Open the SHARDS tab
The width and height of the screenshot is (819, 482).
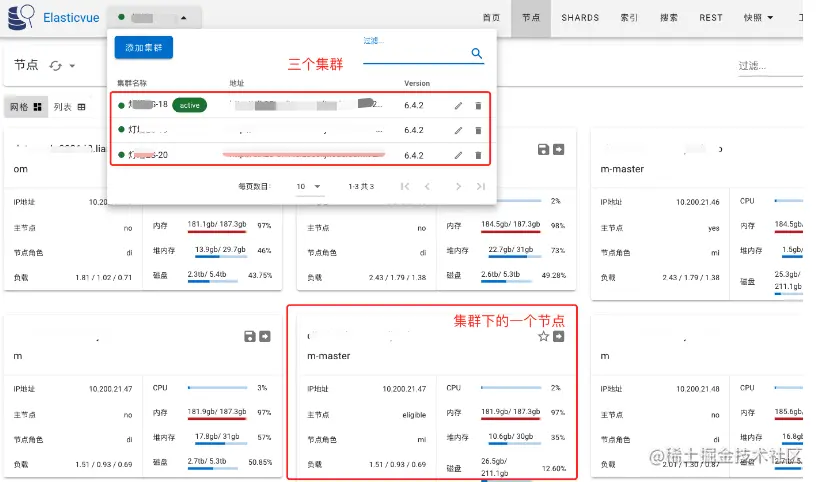click(580, 18)
